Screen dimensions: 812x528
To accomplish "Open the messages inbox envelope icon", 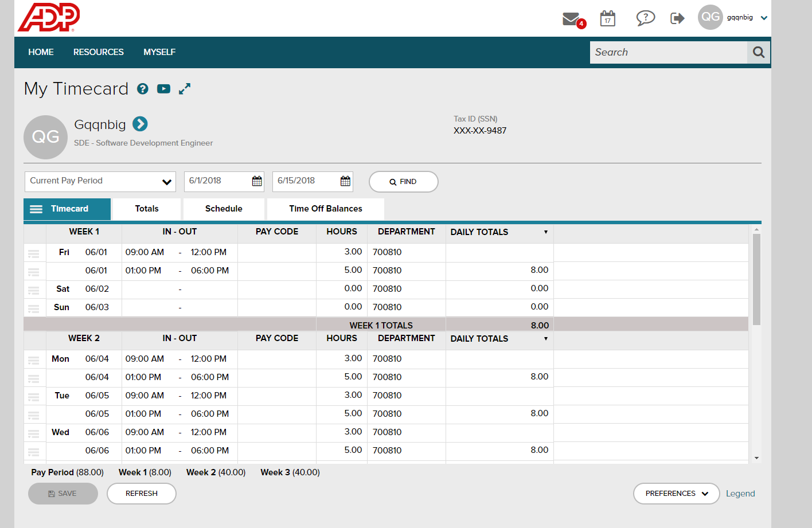I will coord(570,18).
